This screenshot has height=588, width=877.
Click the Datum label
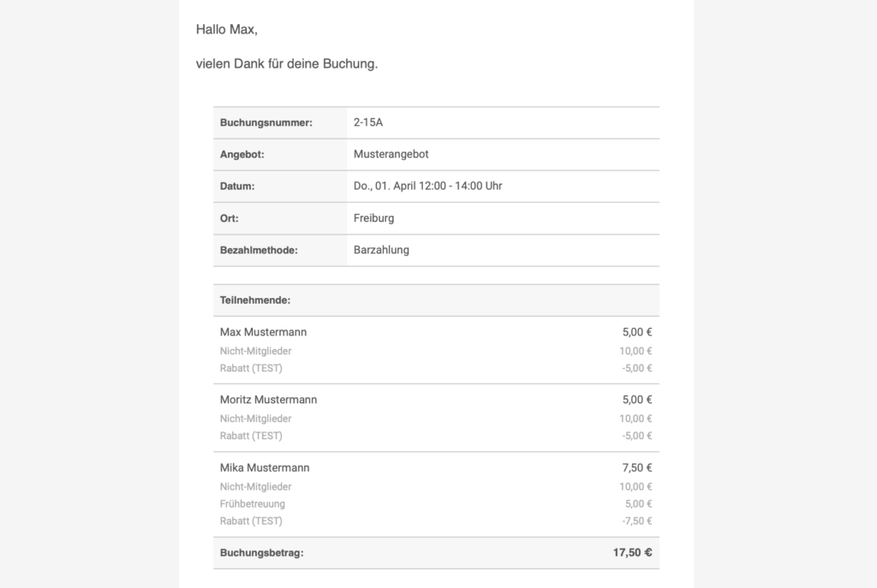point(237,186)
